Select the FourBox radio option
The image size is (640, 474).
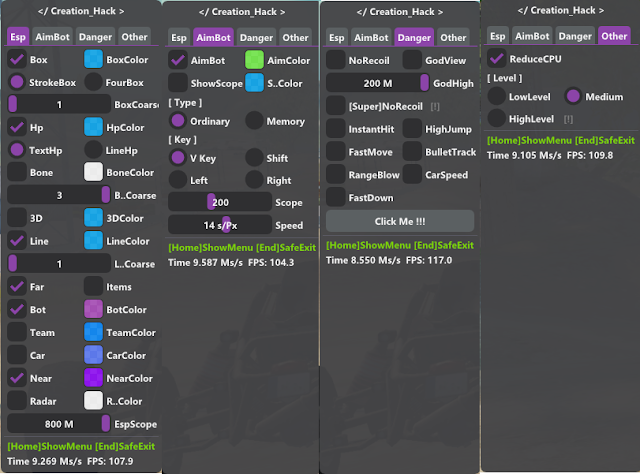click(x=93, y=82)
